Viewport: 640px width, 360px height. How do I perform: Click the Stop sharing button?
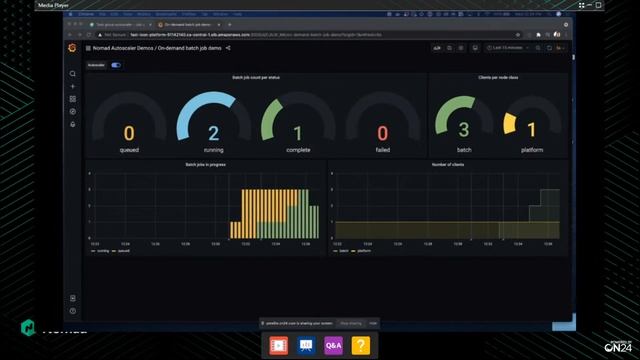point(351,323)
